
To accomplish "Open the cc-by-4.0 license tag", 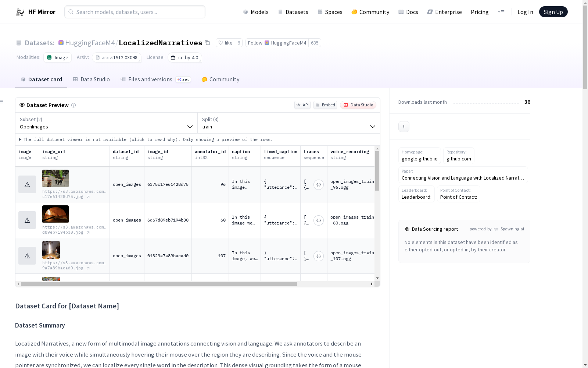I will click(x=185, y=57).
